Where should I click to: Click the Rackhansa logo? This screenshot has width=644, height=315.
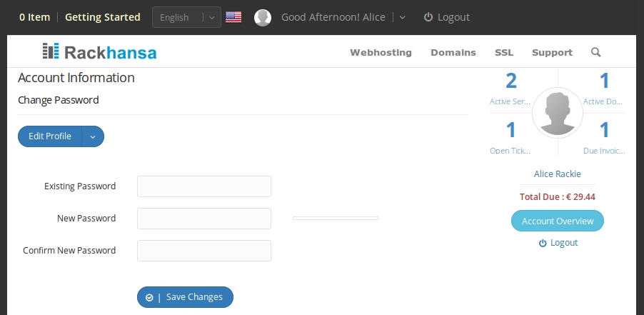click(x=99, y=51)
